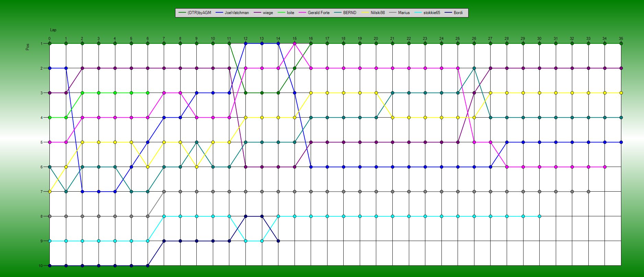Click cyan line sample before stokkie65
The height and width of the screenshot is (277, 644).
pyautogui.click(x=418, y=13)
